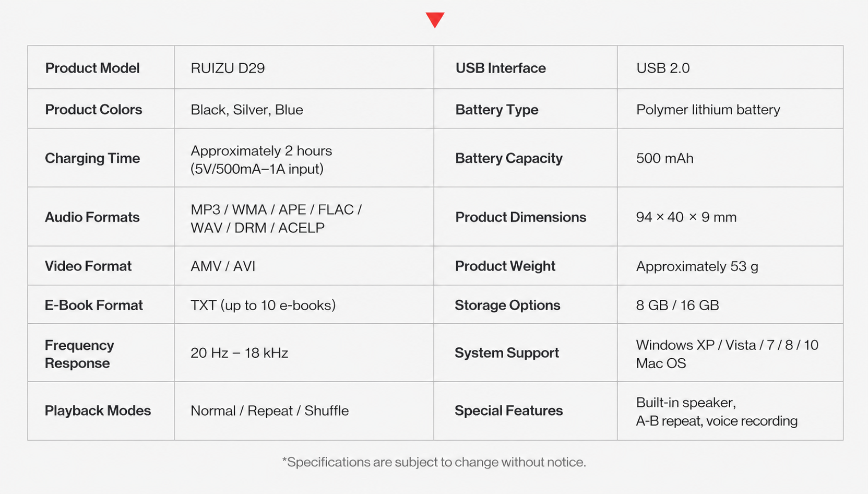Click the RUIZU D29 model value

[228, 68]
